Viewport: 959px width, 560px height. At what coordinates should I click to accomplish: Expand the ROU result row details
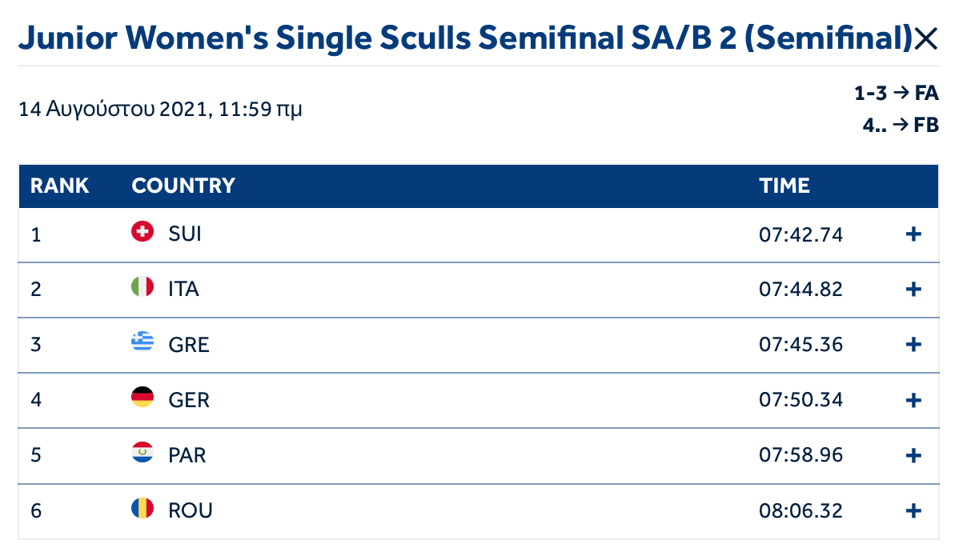click(x=913, y=510)
